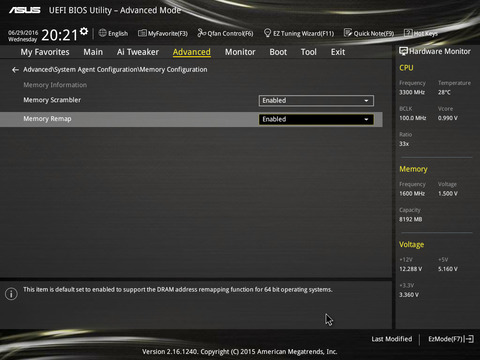This screenshot has height=360, width=480.
Task: Select the Memory Scrambler label
Action: (x=52, y=100)
